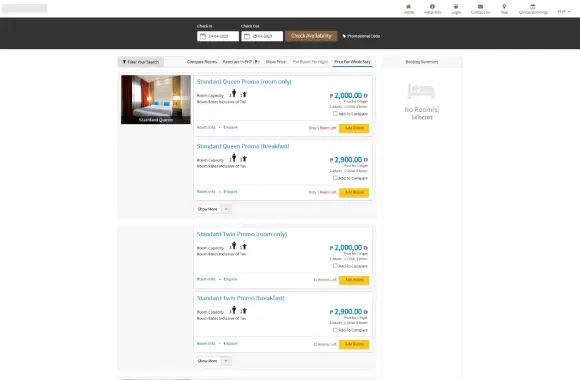
Task: Open Room Info for Twin room only
Action: click(x=206, y=279)
